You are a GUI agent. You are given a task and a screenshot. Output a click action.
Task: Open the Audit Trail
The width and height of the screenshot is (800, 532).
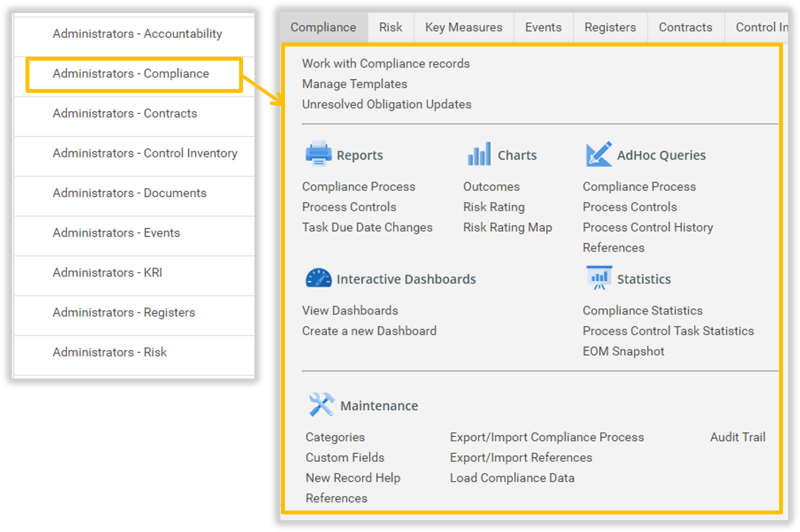click(x=738, y=437)
